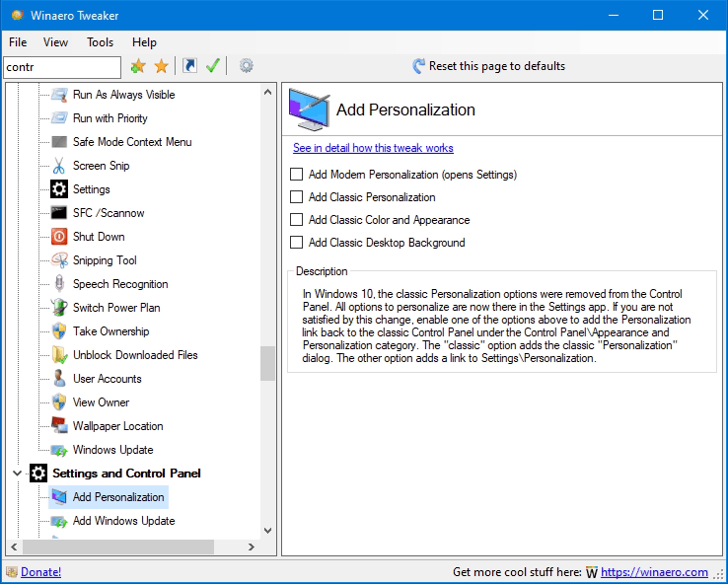Click the Add Windows Update tree icon

click(59, 521)
